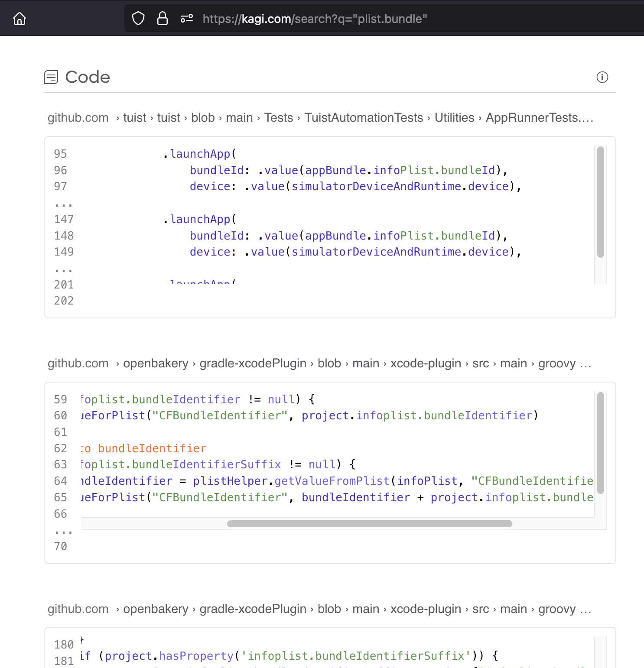This screenshot has width=644, height=668.
Task: Click the ellipsis below line 149
Action: click(63, 269)
